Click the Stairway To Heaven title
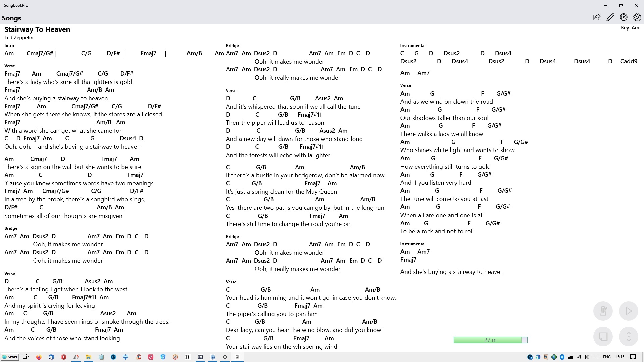 (37, 29)
